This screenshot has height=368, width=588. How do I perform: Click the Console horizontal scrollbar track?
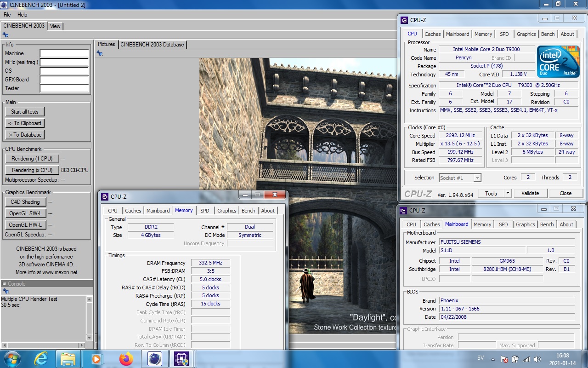(44, 345)
